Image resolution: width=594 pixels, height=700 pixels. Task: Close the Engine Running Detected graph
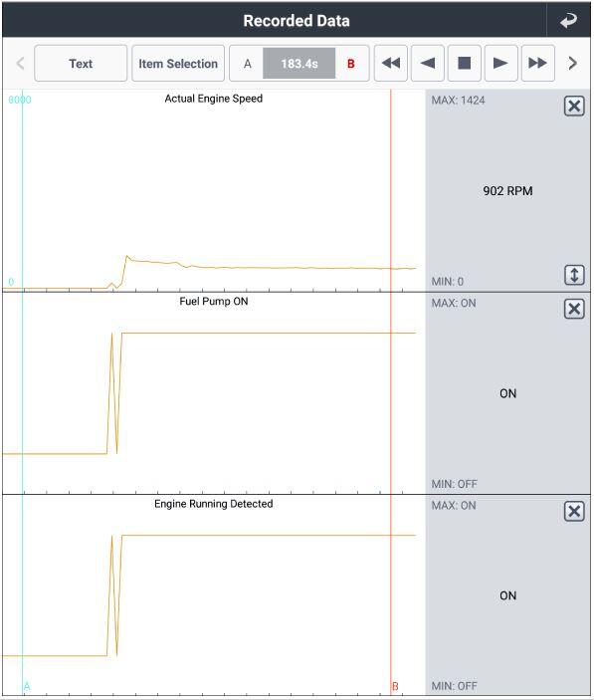click(574, 511)
